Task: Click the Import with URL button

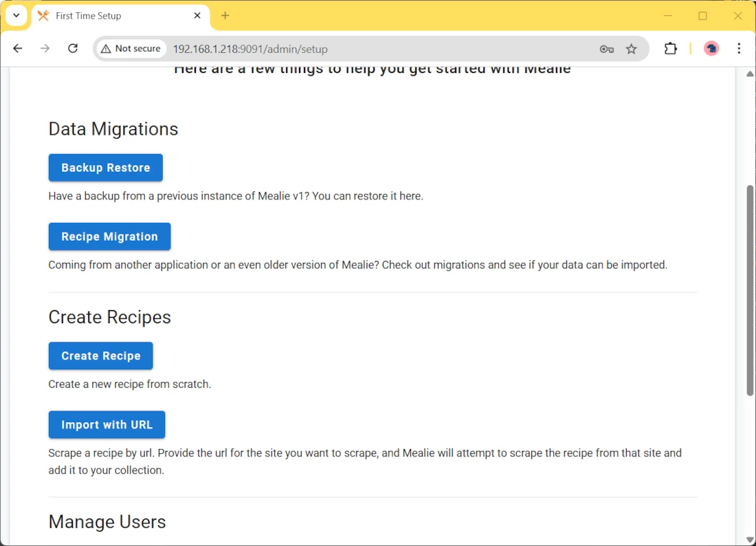Action: coord(107,425)
